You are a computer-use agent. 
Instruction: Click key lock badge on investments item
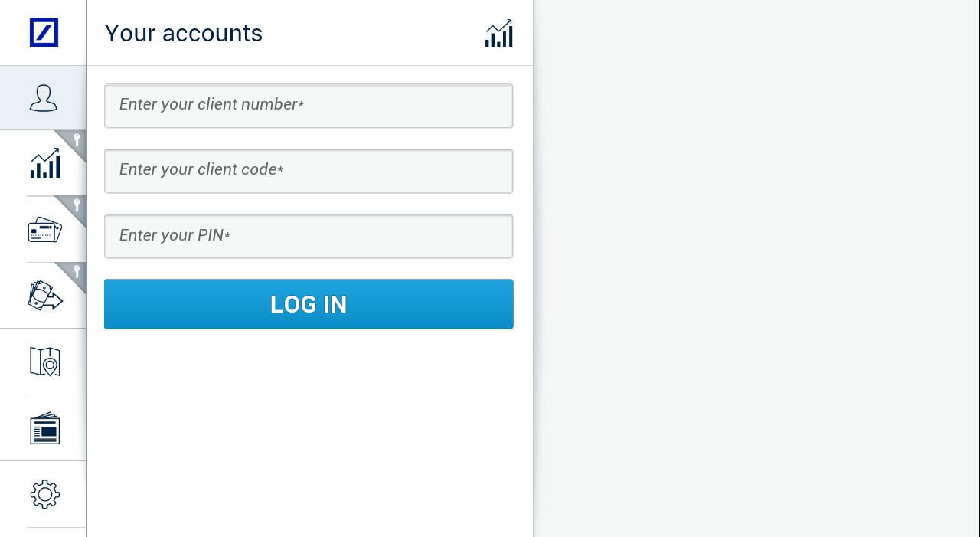pos(77,139)
